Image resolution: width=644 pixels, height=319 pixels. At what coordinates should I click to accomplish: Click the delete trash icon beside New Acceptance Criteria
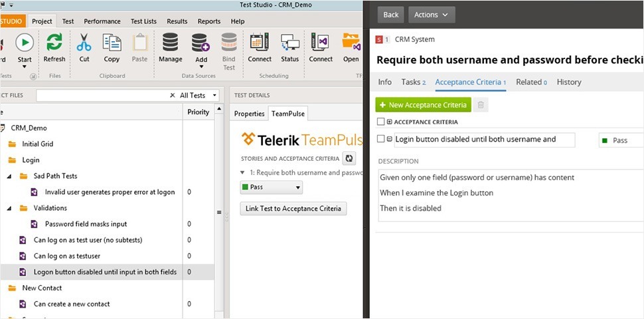click(481, 105)
